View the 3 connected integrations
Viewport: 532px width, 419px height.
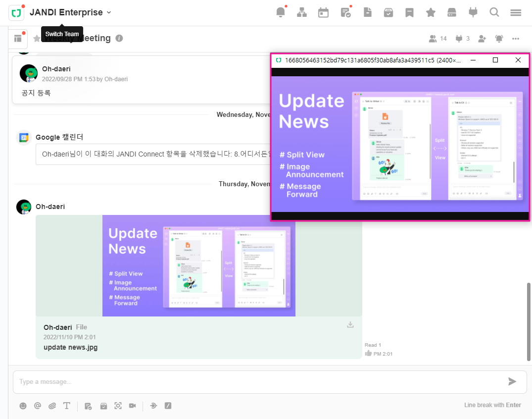coord(462,39)
